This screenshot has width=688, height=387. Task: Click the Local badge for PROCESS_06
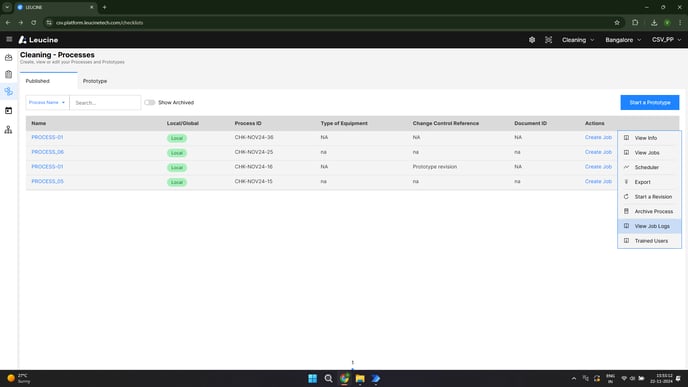pos(177,153)
